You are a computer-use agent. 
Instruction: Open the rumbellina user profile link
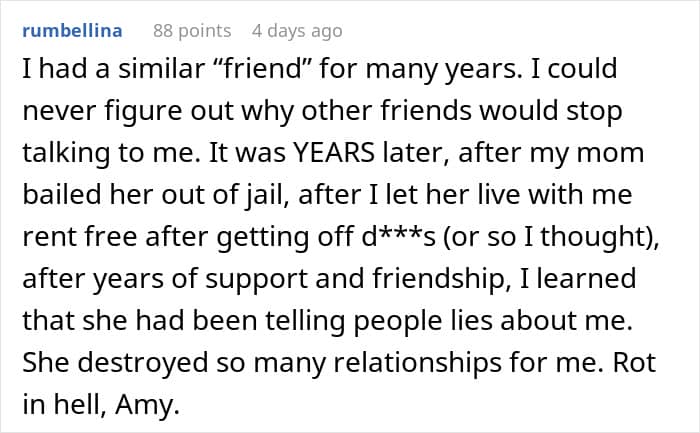[x=72, y=31]
